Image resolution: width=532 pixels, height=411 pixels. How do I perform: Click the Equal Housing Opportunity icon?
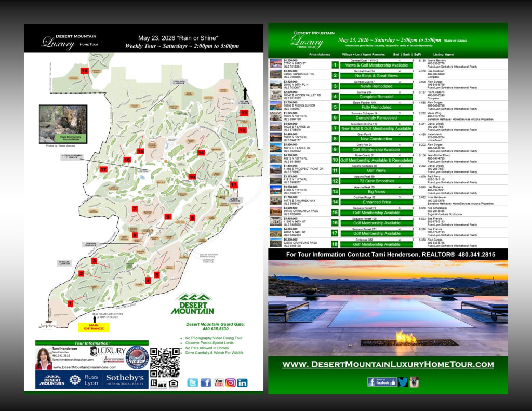[174, 384]
